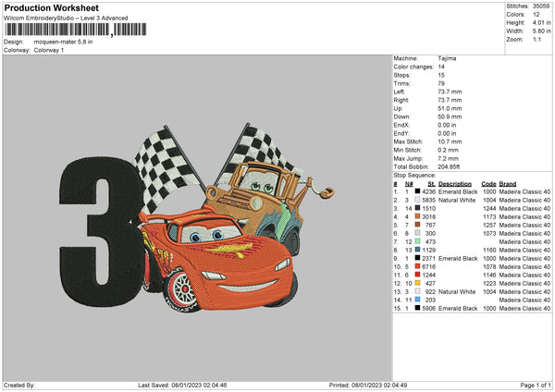Select the Down value '50.9 mm'

click(450, 116)
